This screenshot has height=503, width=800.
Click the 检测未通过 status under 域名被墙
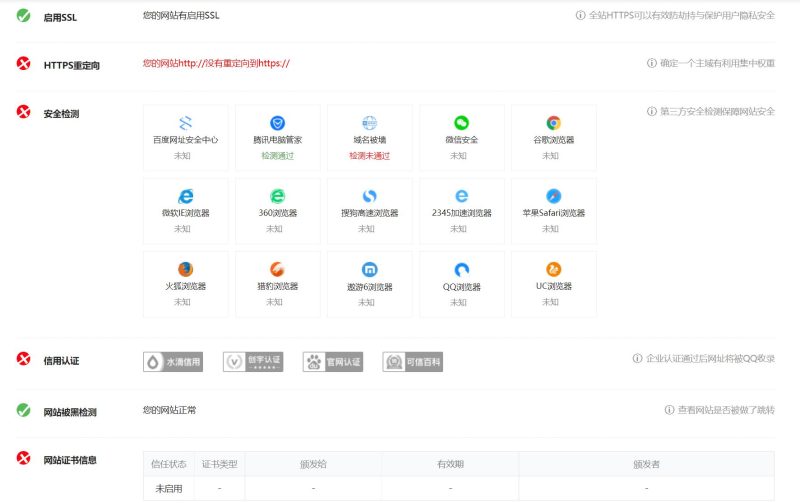click(369, 156)
